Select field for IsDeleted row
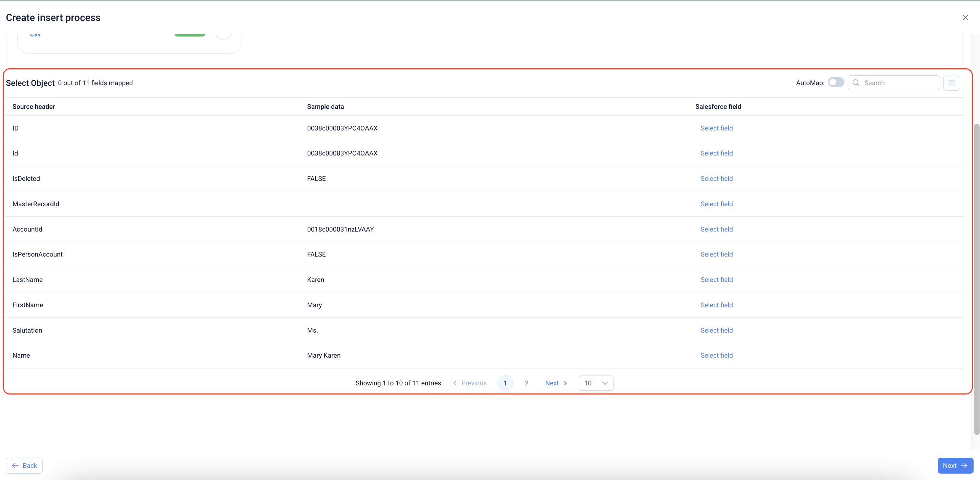Screen dimensions: 980x480 coord(716,178)
